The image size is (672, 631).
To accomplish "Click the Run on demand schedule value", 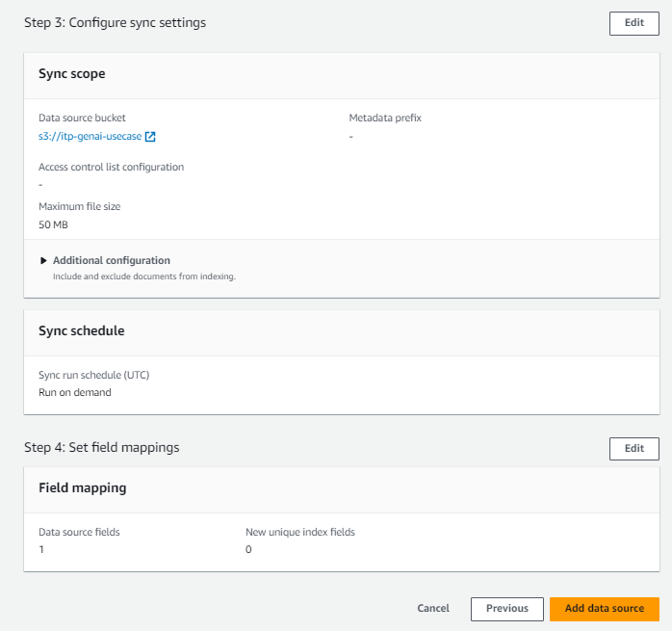I will tap(74, 392).
